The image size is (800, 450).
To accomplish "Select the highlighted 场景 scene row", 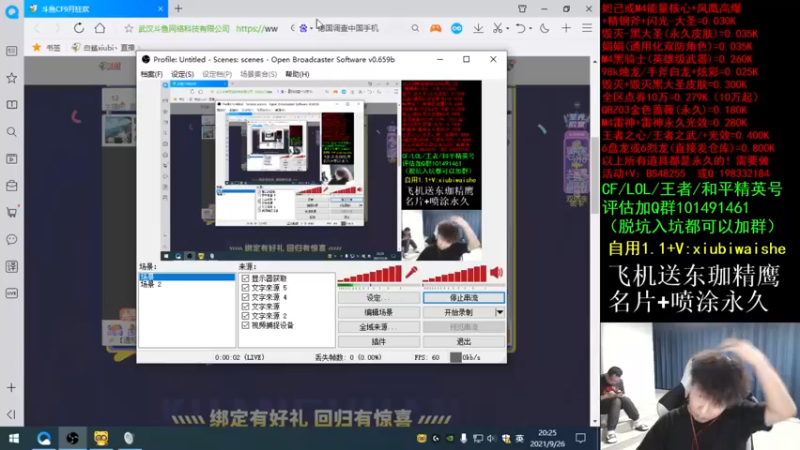I will [187, 277].
